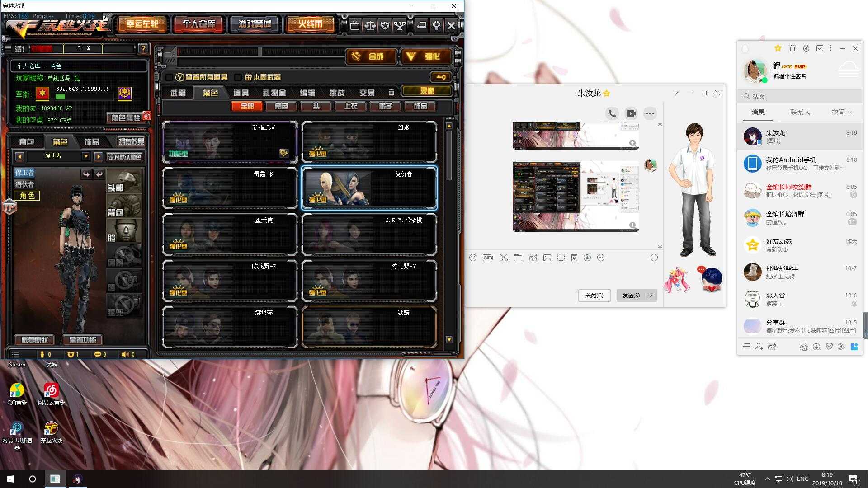This screenshot has width=868, height=488.
Task: Click the QQ音乐 desktop icon
Action: (17, 394)
